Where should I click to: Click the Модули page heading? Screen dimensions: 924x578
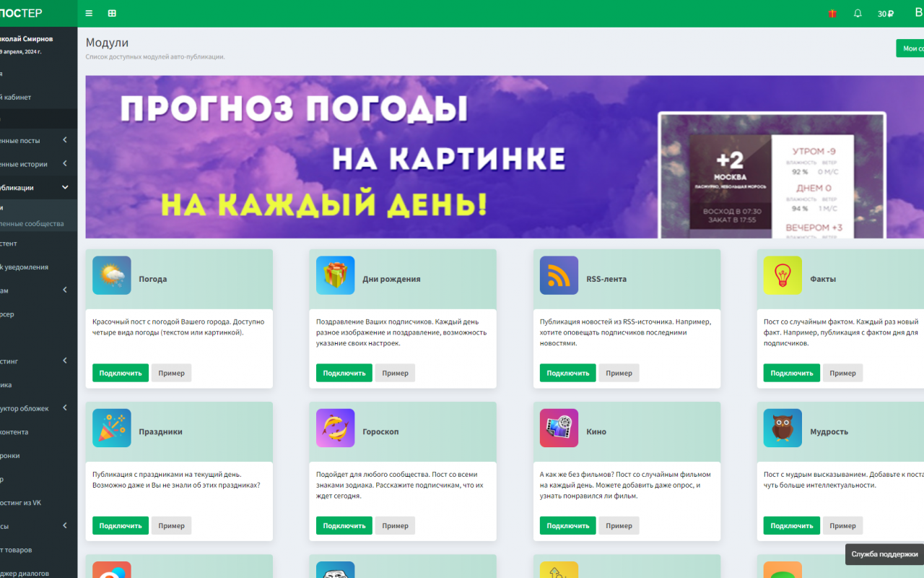click(107, 43)
